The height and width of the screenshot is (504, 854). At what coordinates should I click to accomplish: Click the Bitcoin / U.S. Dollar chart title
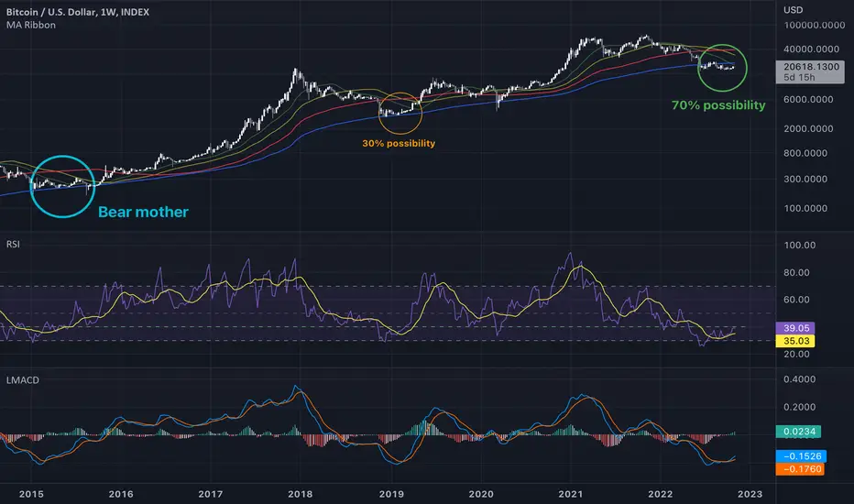[x=77, y=12]
